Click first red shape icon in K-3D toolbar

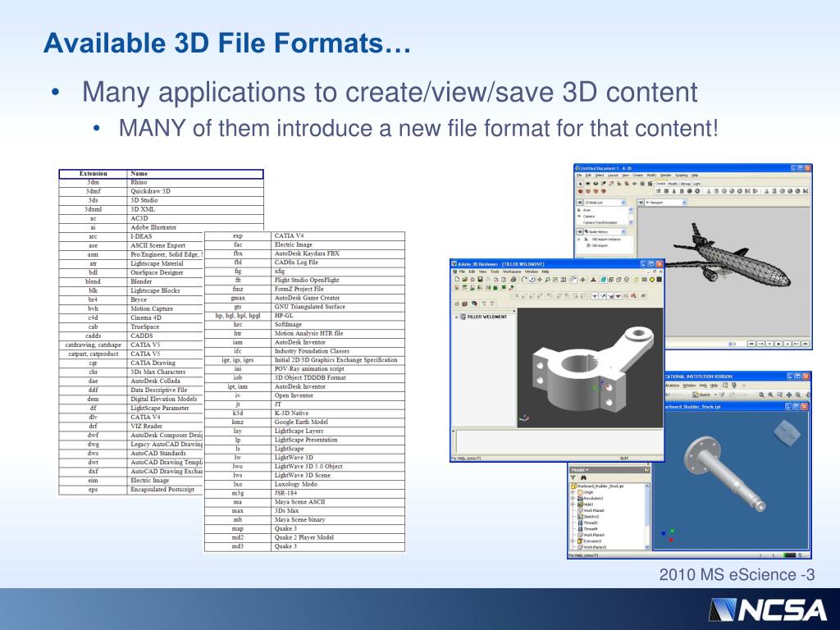[580, 192]
